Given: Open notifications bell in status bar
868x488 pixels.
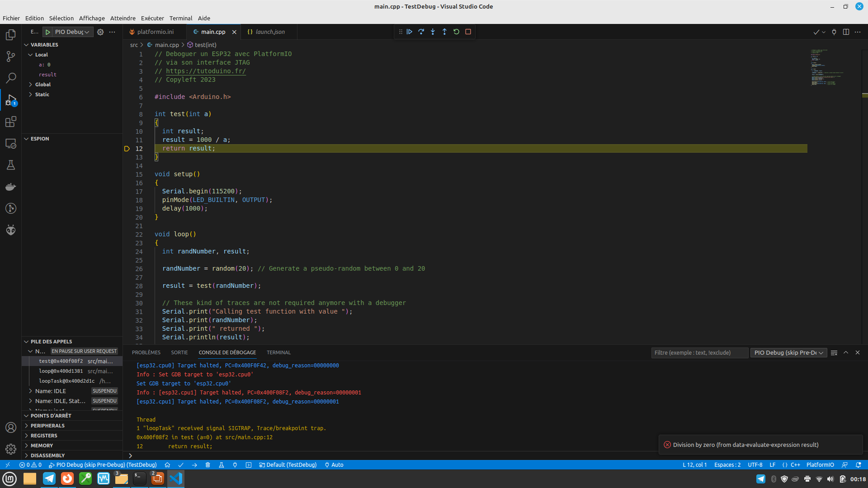Looking at the screenshot, I should pyautogui.click(x=859, y=465).
